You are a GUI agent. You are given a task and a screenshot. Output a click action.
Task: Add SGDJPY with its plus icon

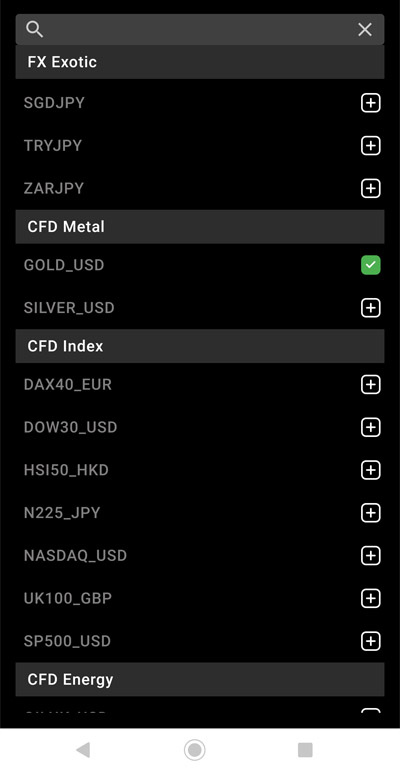[x=370, y=103]
